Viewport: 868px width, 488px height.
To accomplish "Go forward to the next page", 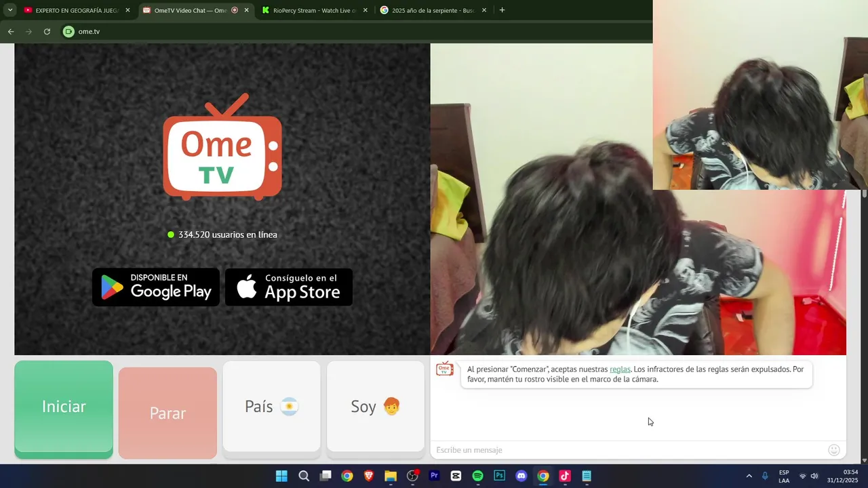I will [x=28, y=31].
